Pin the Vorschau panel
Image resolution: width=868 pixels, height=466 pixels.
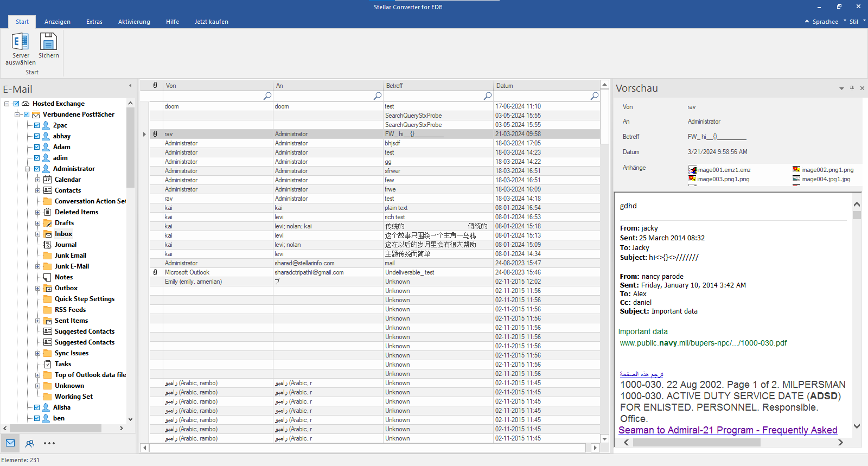pyautogui.click(x=852, y=88)
